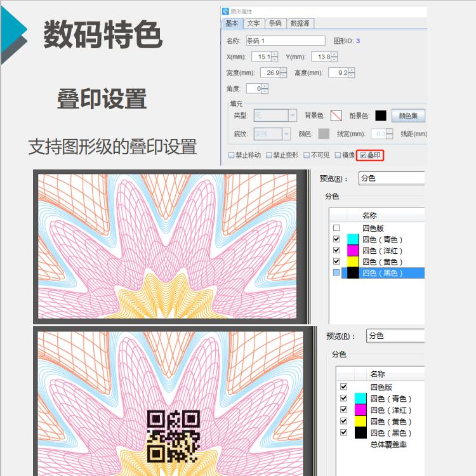Go to the 条码 tab
476x476 pixels.
coord(274,23)
